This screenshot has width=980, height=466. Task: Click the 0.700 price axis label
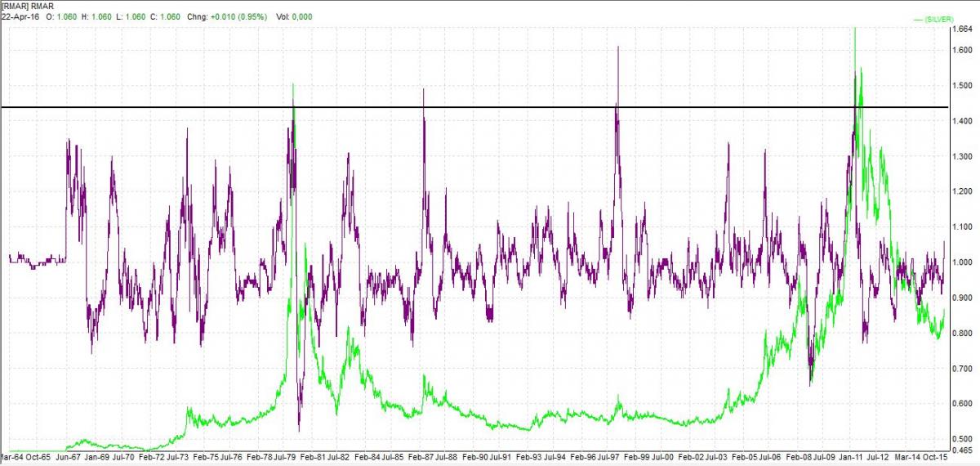click(x=963, y=369)
